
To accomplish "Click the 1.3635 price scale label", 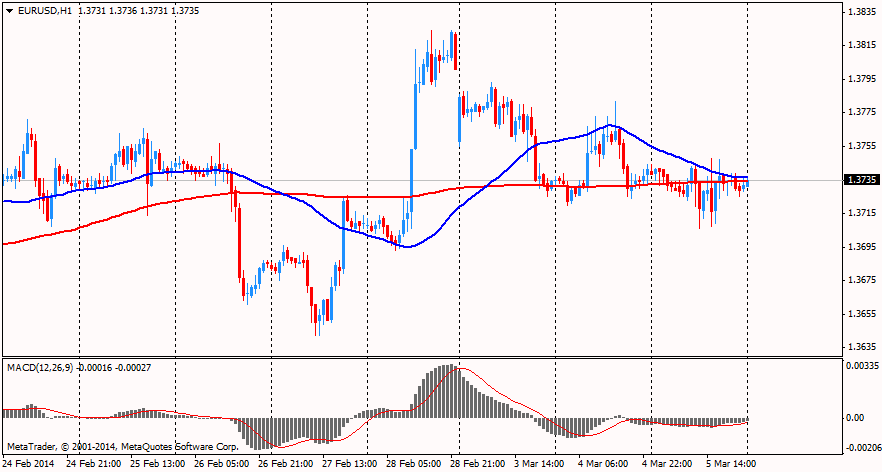I will 861,347.
